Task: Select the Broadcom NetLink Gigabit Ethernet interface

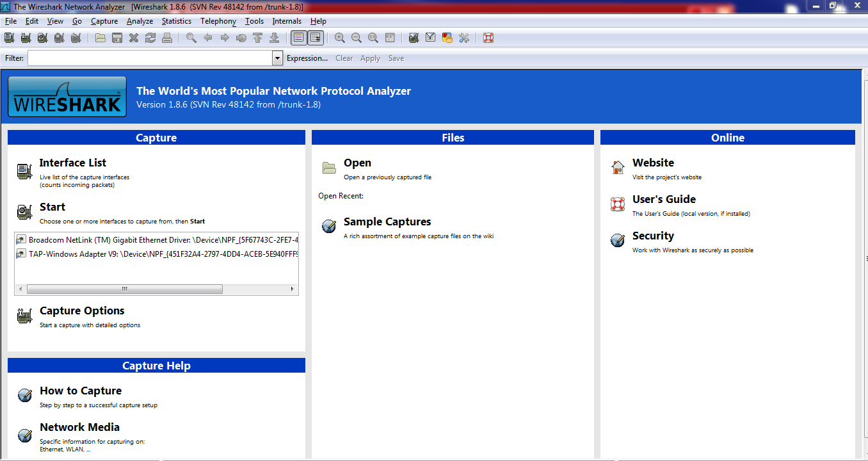Action: [157, 239]
